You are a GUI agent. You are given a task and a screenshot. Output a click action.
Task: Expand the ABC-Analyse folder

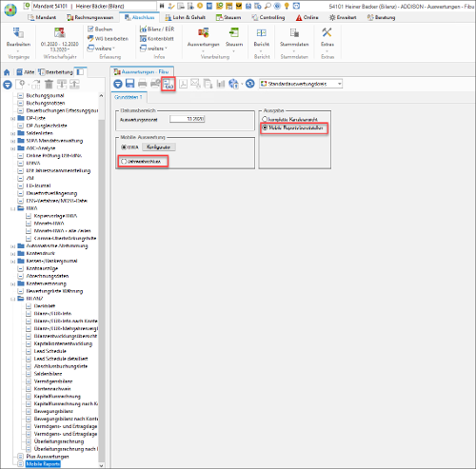click(13, 148)
